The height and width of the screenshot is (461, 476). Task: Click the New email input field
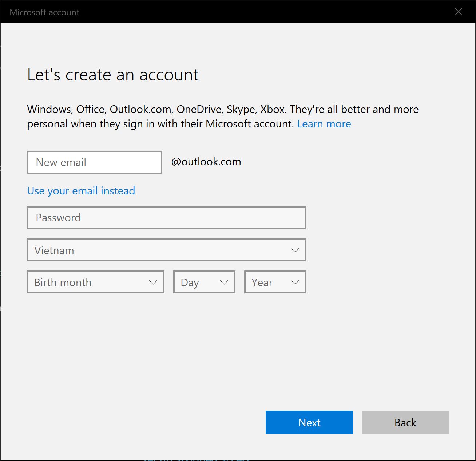pyautogui.click(x=95, y=162)
